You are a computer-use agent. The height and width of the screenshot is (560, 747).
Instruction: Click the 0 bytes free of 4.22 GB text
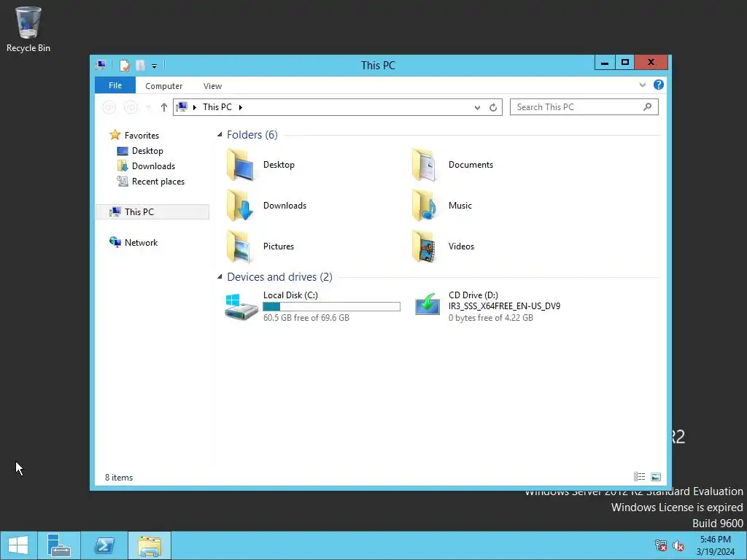click(x=491, y=318)
